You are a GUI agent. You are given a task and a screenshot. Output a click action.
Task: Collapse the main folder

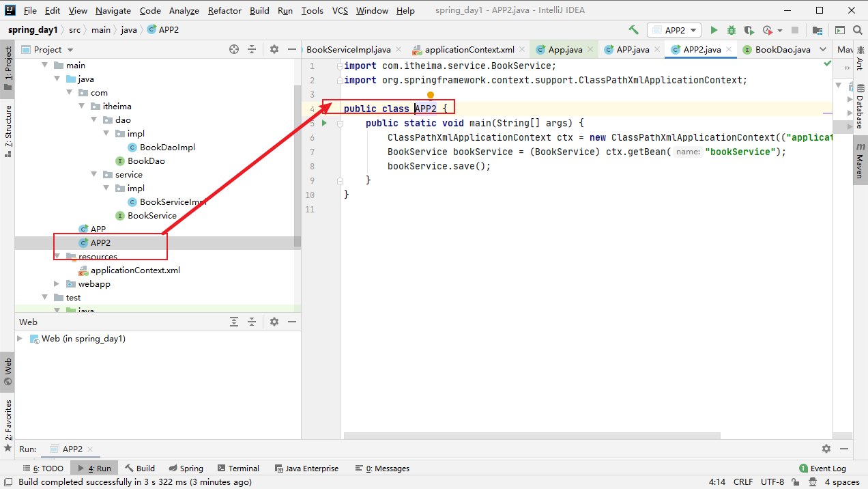coord(45,65)
